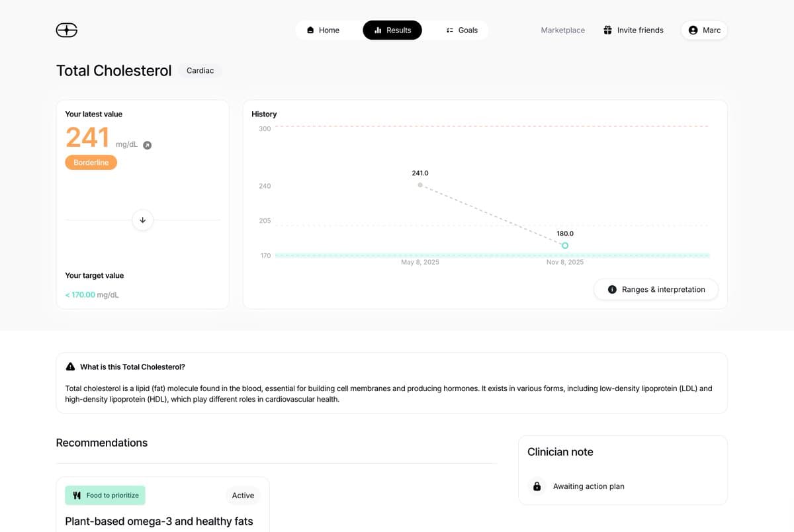
Task: Click Invite friends
Action: 633,30
